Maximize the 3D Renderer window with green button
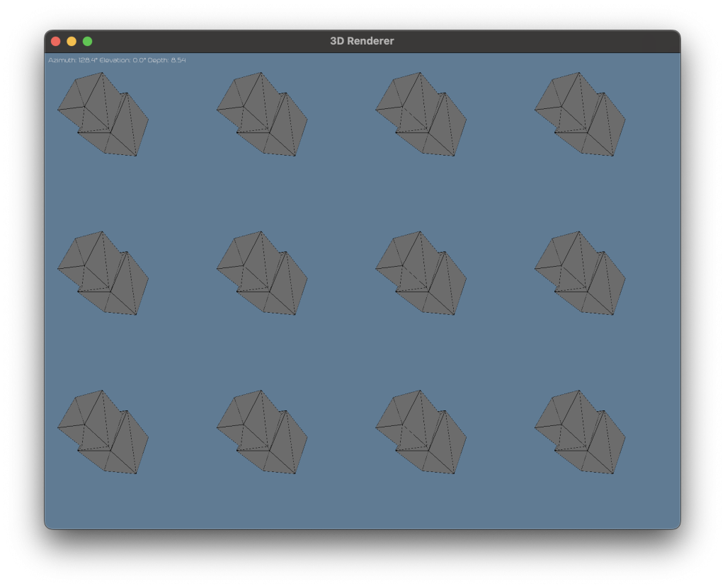This screenshot has width=725, height=588. click(87, 41)
